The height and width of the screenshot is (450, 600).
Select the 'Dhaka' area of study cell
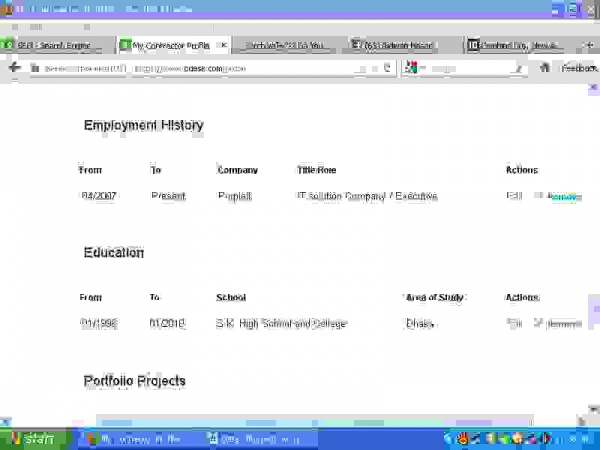(420, 324)
